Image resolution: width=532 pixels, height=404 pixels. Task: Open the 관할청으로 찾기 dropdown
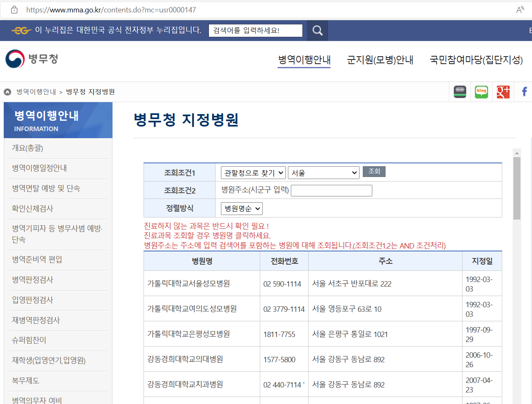pos(252,172)
